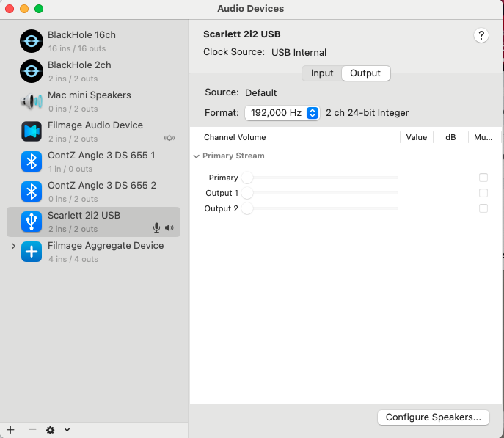Click the OontZ Angle 3 DS 655 2 Bluetooth icon
504x438 pixels.
click(x=32, y=191)
